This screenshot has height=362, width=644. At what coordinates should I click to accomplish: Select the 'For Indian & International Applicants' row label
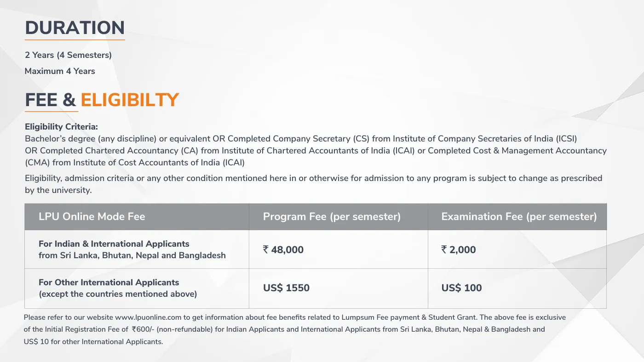114,244
